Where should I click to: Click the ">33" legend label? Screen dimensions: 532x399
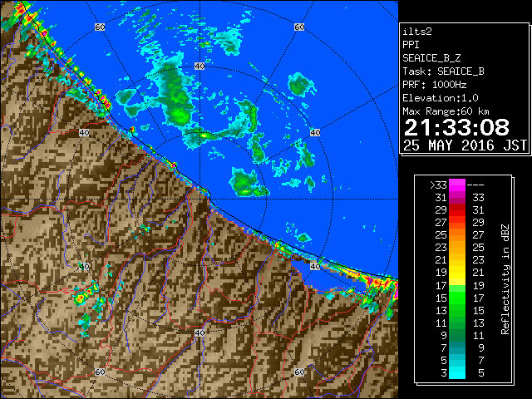438,185
